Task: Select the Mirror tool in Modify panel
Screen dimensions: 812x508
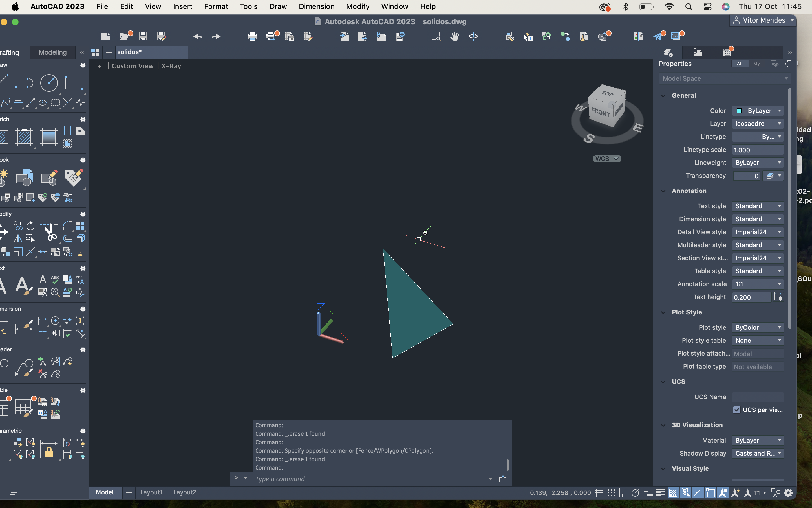Action: (18, 238)
